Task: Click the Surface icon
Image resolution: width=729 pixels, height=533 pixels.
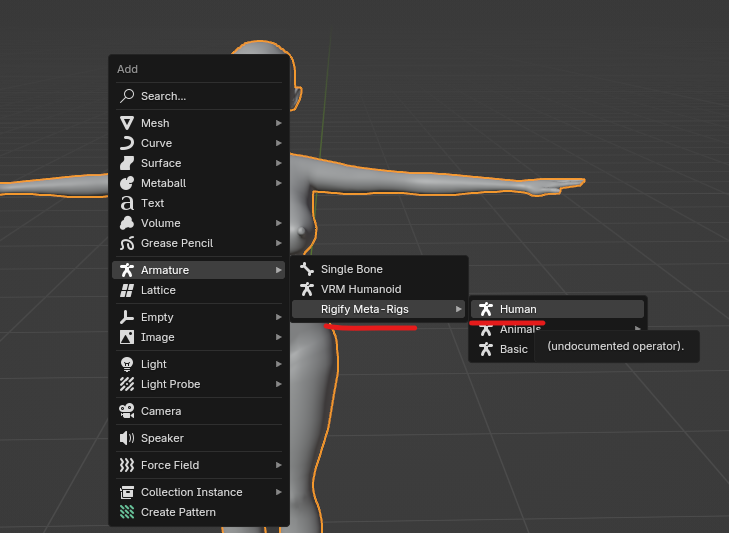Action: tap(127, 163)
